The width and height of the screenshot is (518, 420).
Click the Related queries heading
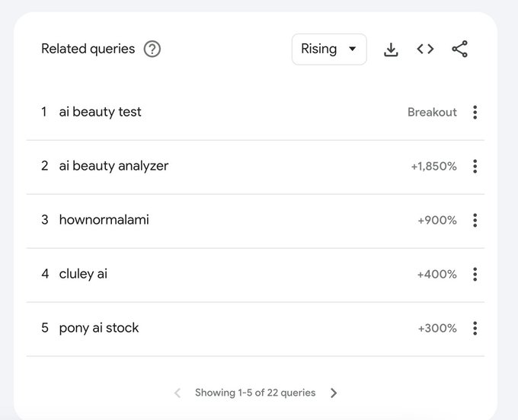(x=88, y=49)
